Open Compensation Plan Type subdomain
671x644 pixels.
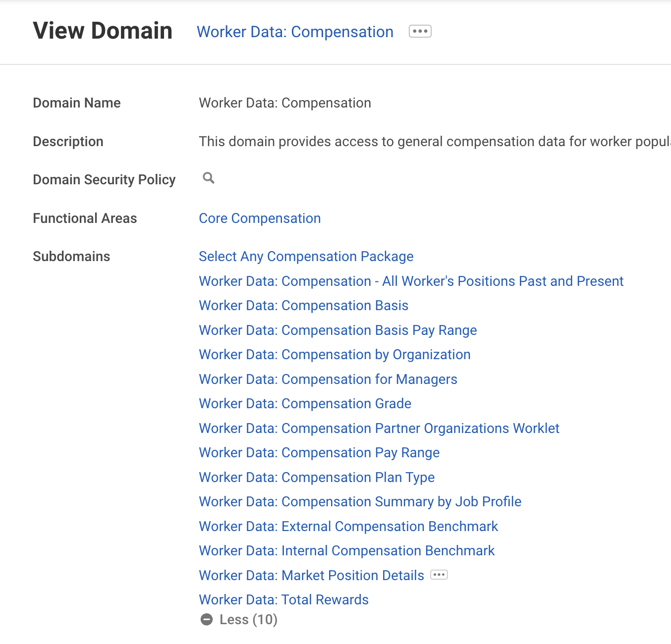317,478
